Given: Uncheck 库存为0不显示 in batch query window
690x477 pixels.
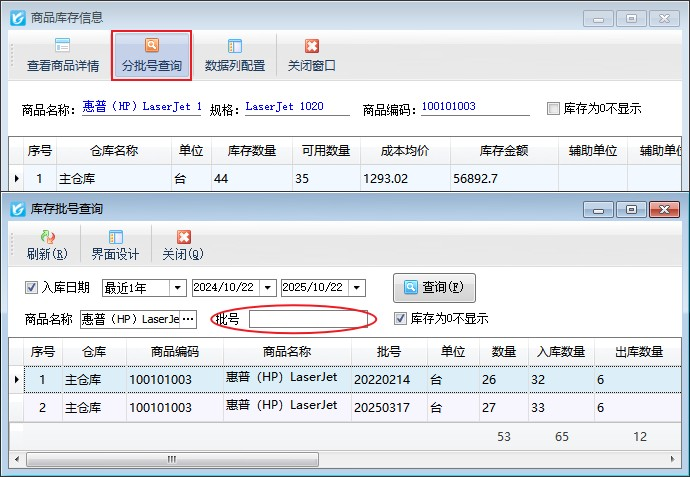Looking at the screenshot, I should click(401, 319).
